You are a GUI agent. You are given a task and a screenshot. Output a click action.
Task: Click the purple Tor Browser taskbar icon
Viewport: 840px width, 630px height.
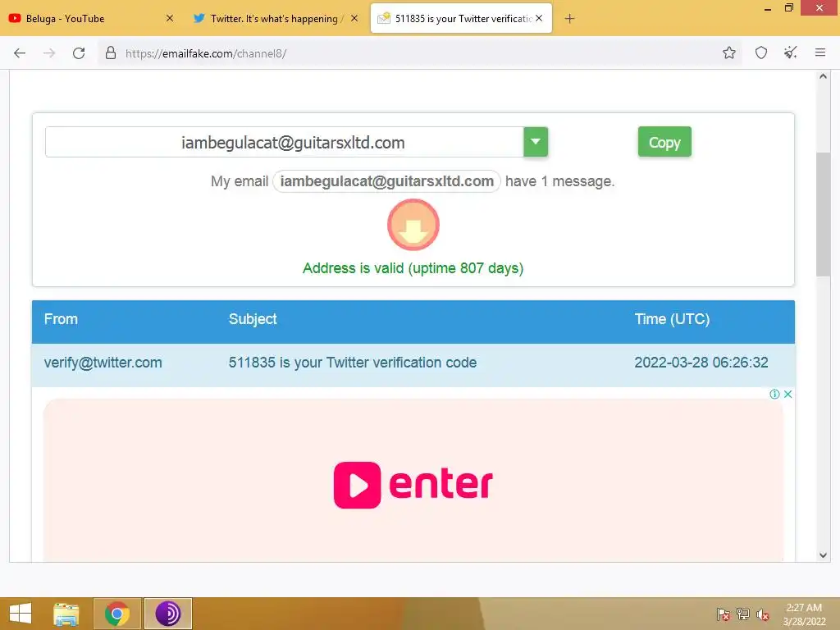coord(167,614)
